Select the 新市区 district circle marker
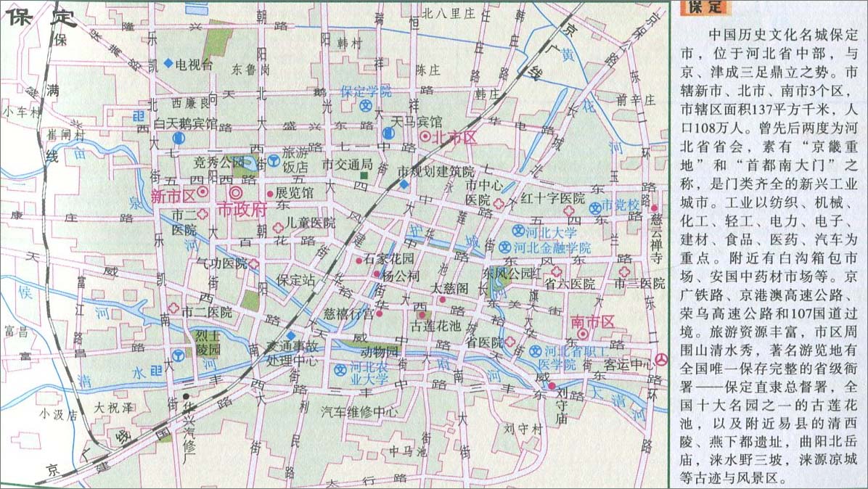Viewport: 868px width, 489px height. click(x=203, y=192)
